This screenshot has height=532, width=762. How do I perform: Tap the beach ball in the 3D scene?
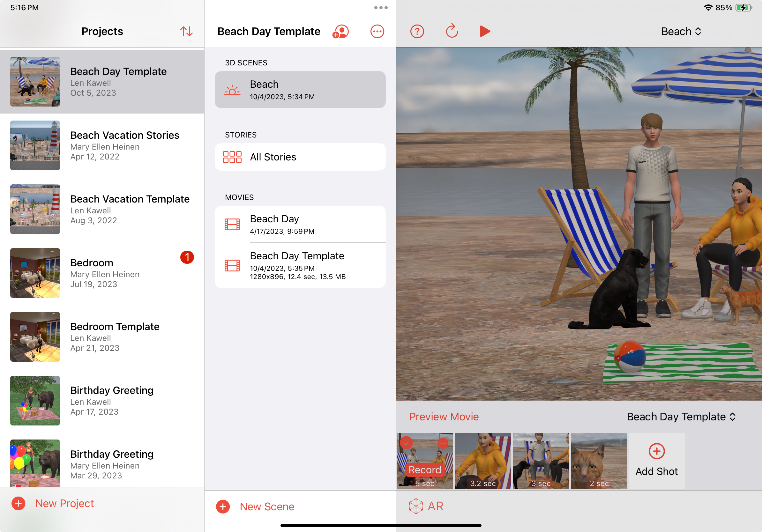pyautogui.click(x=630, y=357)
